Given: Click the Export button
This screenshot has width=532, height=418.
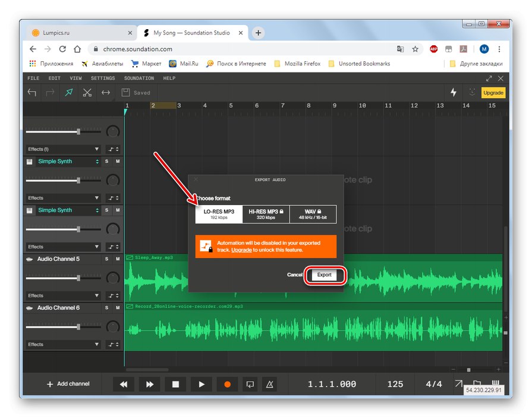Looking at the screenshot, I should point(324,275).
